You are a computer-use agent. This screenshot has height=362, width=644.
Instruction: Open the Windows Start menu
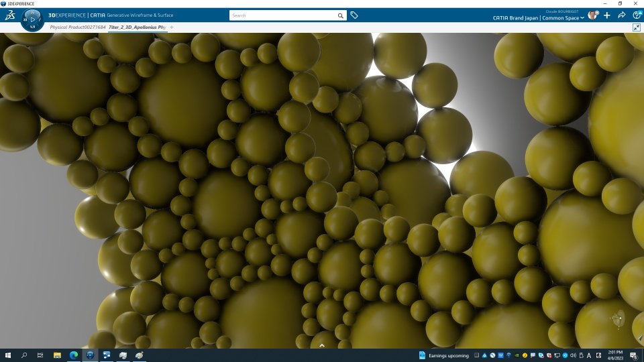pyautogui.click(x=8, y=355)
